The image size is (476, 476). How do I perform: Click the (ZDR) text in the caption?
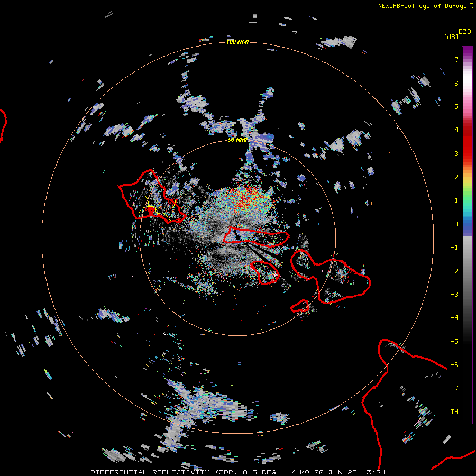(227, 472)
